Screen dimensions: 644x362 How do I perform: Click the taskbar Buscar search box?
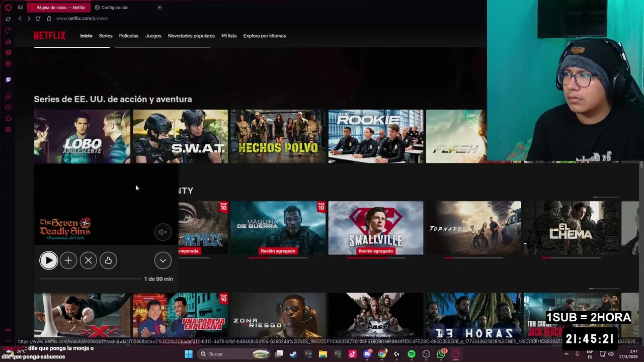[x=234, y=354]
